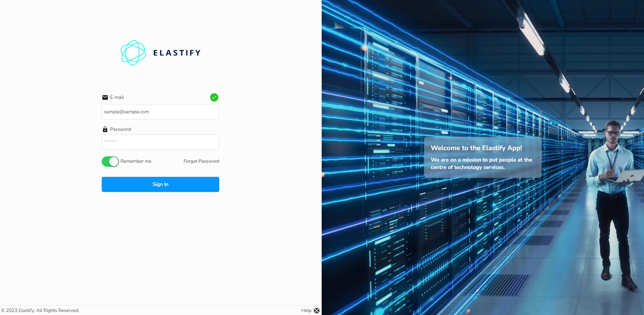Click the Help link in the footer
Image resolution: width=644 pixels, height=315 pixels.
point(306,310)
